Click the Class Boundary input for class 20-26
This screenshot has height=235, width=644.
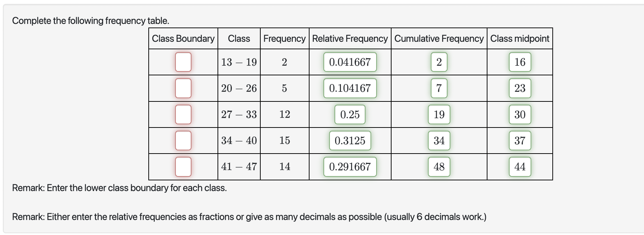[183, 88]
